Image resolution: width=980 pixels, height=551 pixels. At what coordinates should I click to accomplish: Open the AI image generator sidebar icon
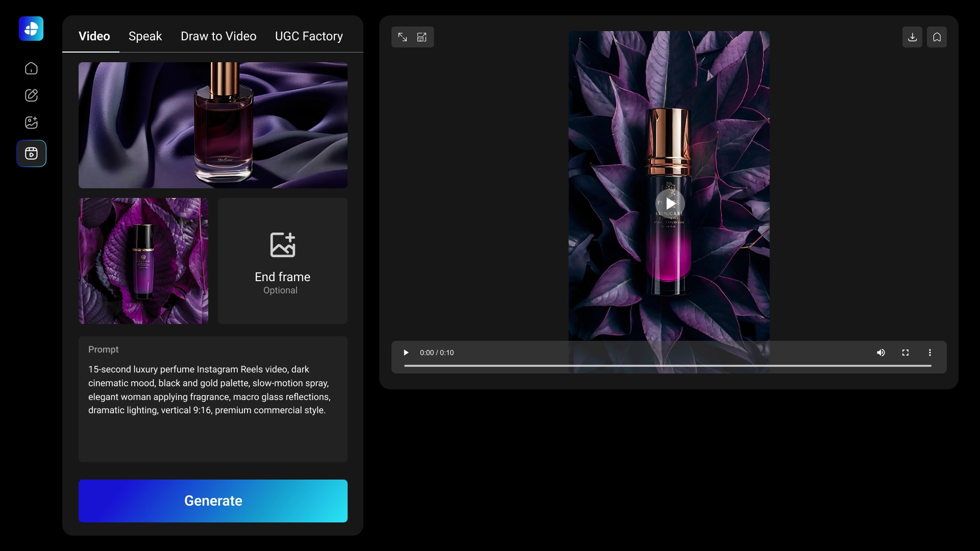pyautogui.click(x=31, y=122)
